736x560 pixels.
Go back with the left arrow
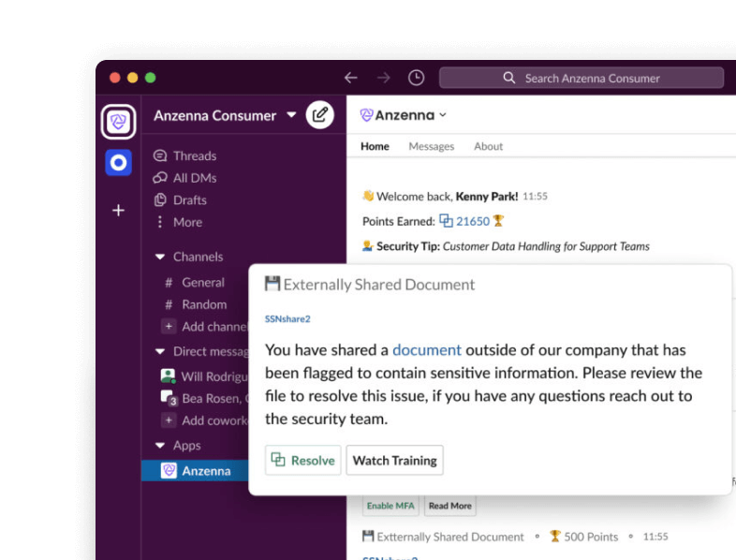(351, 78)
